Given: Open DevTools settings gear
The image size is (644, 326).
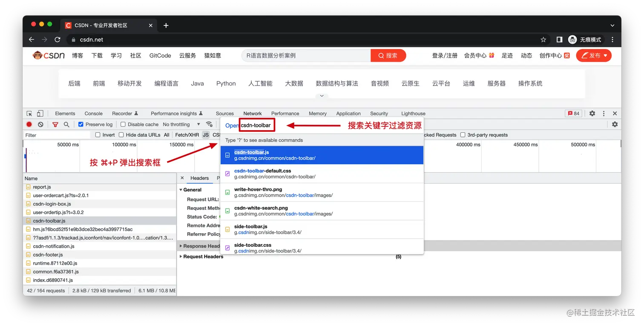Looking at the screenshot, I should (592, 114).
